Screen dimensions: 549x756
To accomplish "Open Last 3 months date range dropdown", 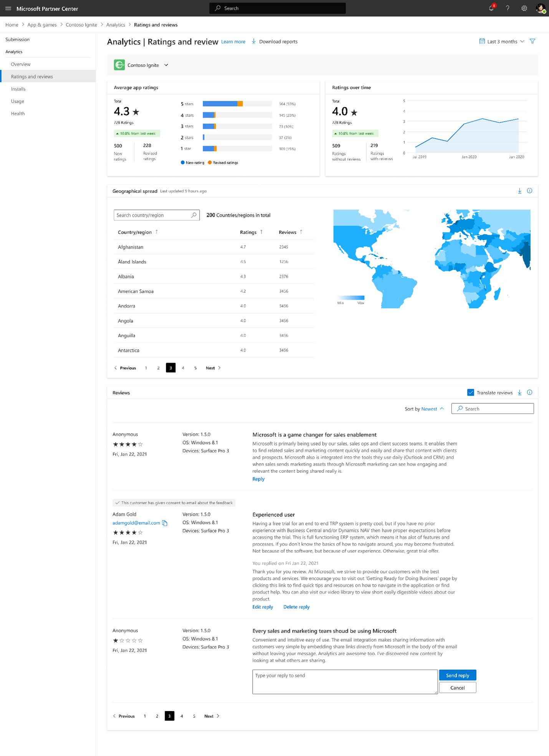I will click(x=505, y=41).
